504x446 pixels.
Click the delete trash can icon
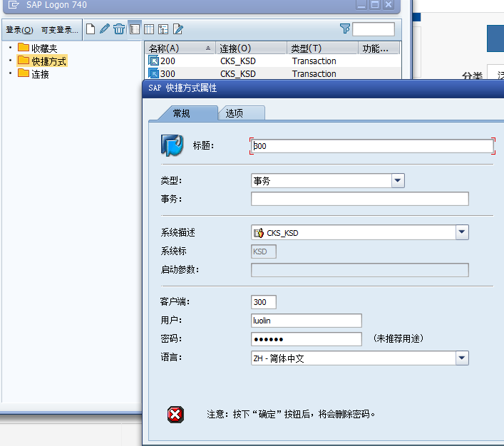click(119, 29)
